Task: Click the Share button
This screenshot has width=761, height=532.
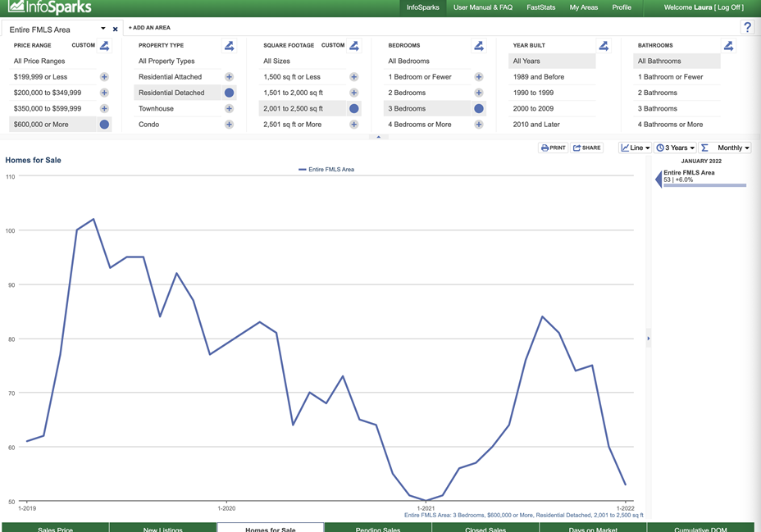Action: coord(587,148)
